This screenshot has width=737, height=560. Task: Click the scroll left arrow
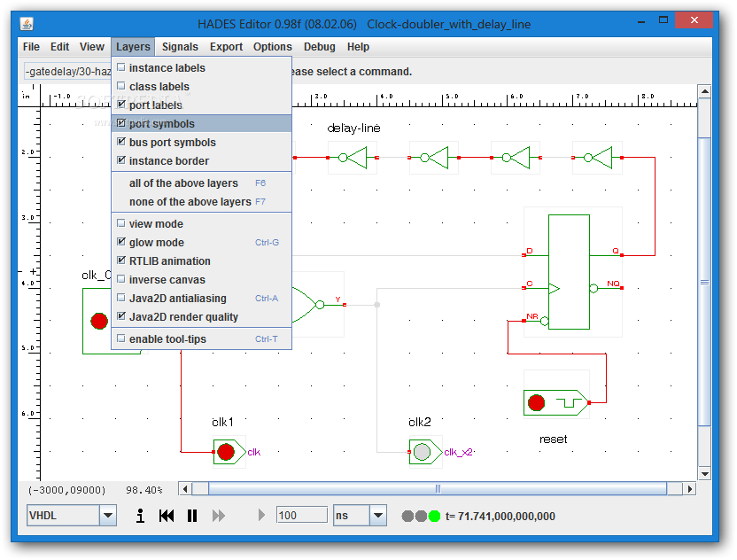(x=185, y=489)
